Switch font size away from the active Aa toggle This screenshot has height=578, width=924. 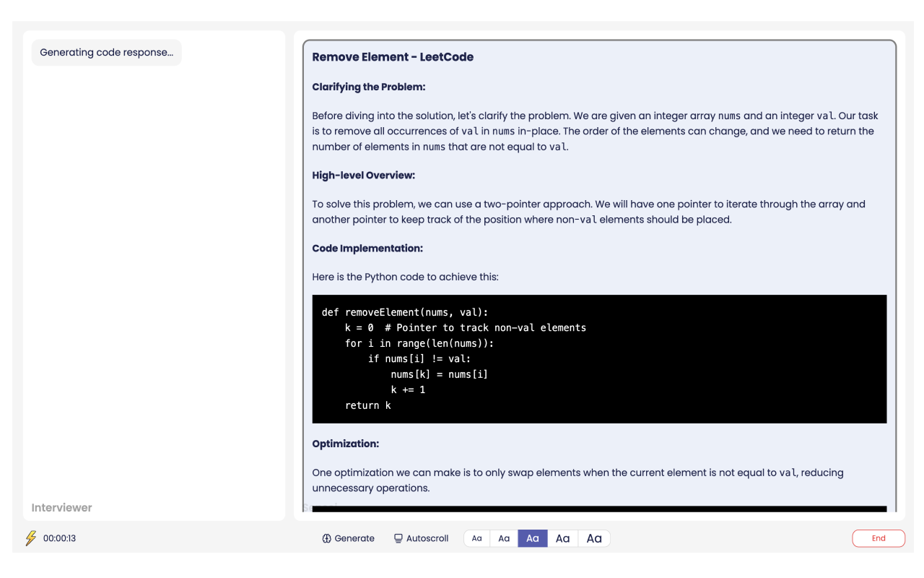[x=562, y=538]
